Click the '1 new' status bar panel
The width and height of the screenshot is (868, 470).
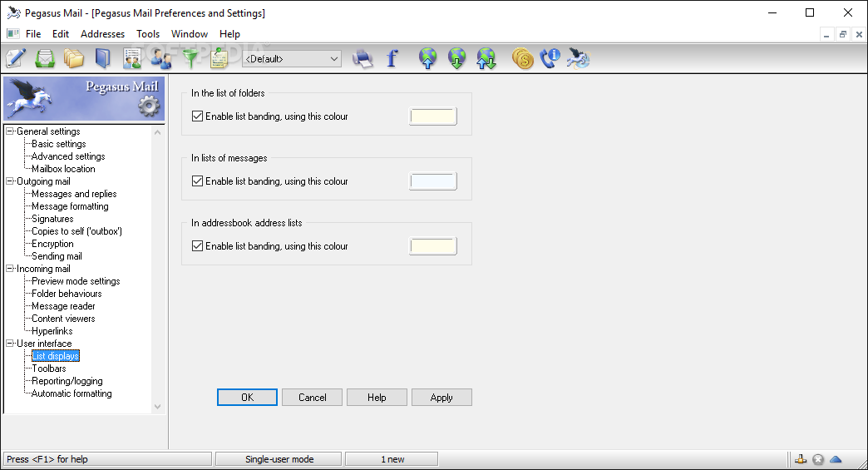(392, 459)
